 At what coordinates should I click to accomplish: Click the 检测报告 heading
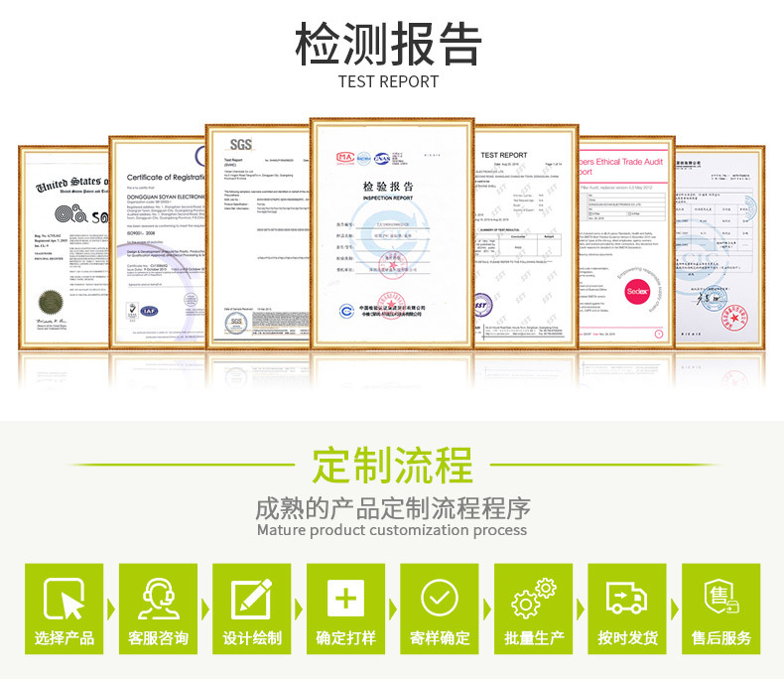pos(388,44)
